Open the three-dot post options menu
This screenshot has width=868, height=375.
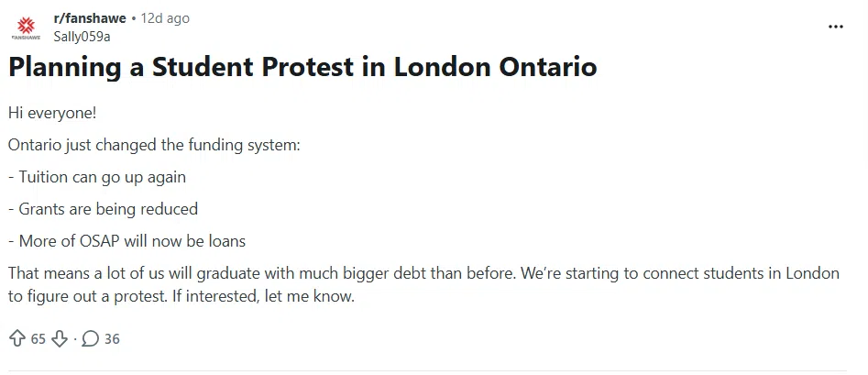pos(835,27)
